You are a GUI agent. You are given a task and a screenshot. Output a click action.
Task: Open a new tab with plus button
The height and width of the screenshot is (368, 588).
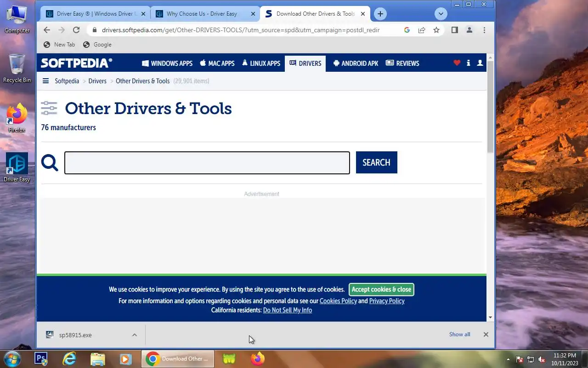[x=380, y=14]
